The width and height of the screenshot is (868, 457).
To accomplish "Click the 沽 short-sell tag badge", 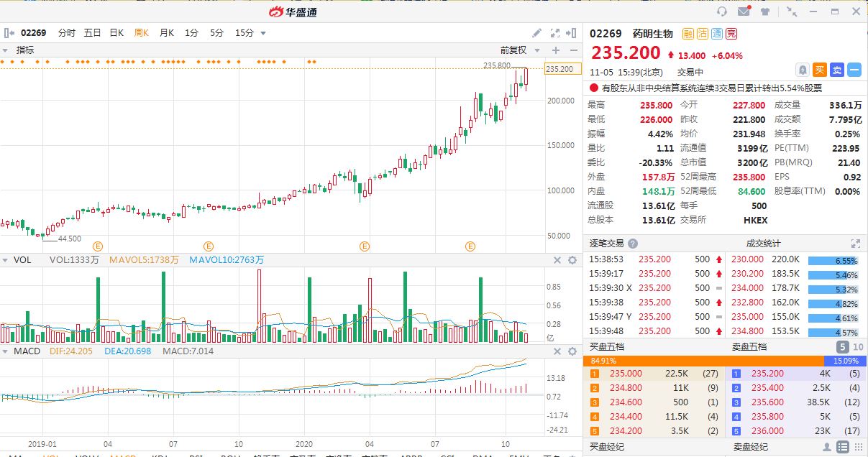I will (702, 34).
